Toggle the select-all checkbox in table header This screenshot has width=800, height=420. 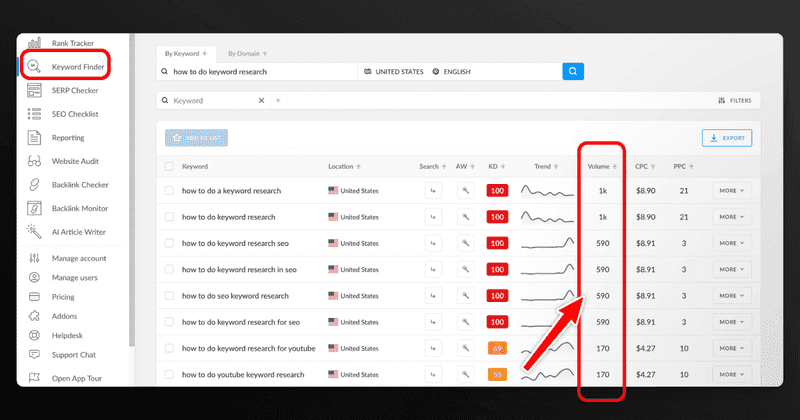coord(169,166)
